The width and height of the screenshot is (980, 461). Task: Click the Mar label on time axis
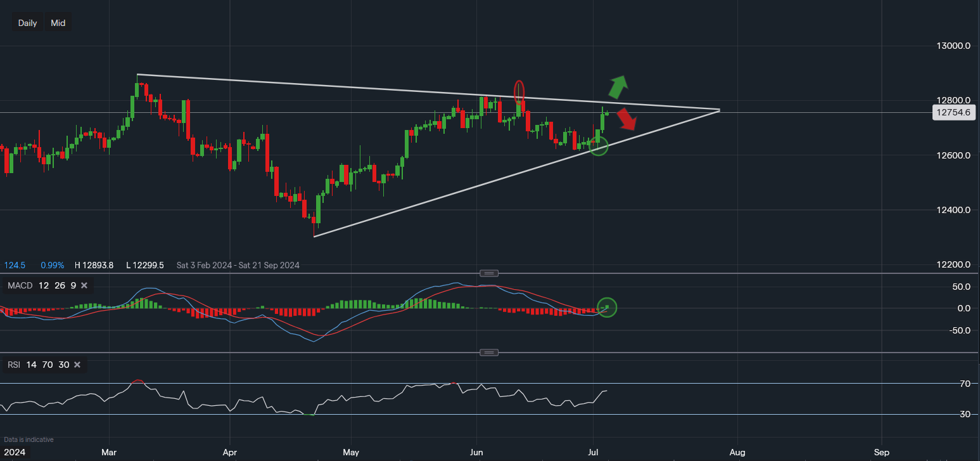tap(109, 453)
